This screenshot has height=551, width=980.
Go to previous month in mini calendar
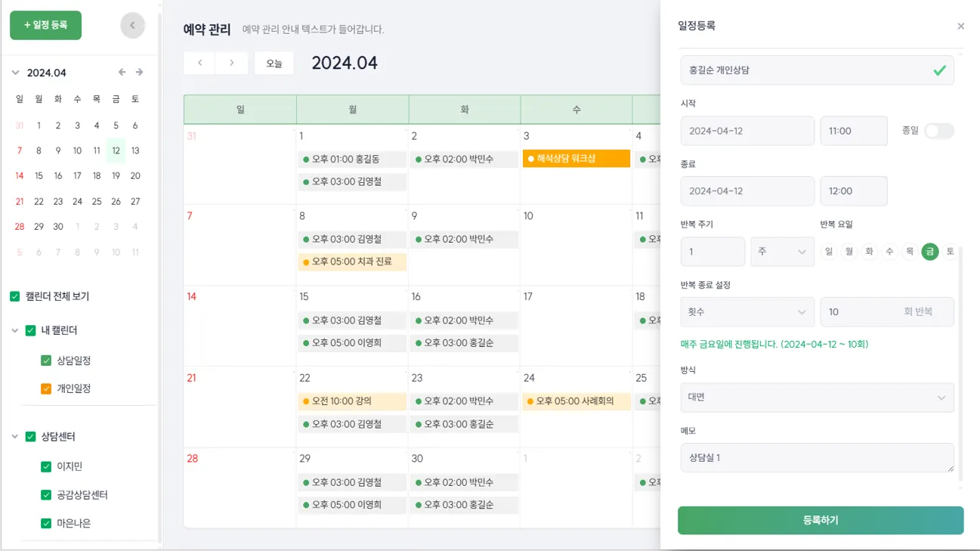point(122,73)
